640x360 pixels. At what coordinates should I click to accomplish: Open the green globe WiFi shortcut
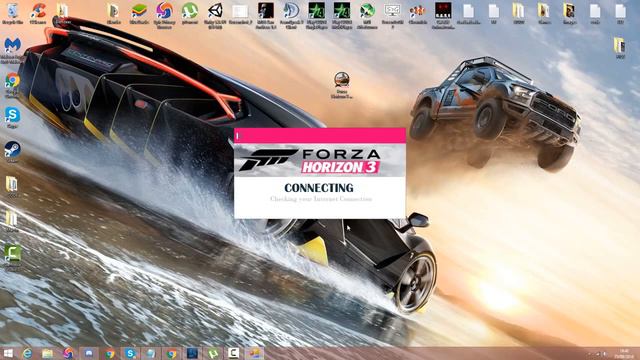(x=367, y=16)
